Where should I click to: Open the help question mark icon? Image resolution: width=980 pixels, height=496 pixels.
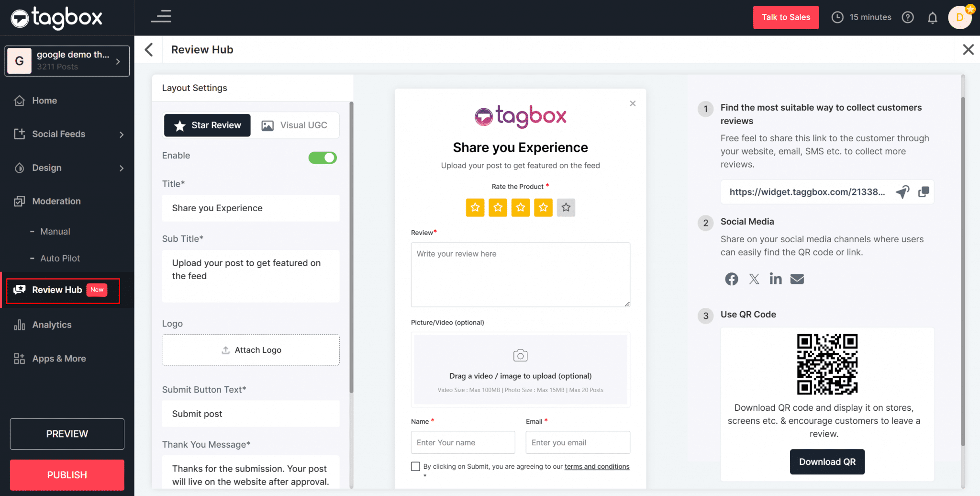907,17
